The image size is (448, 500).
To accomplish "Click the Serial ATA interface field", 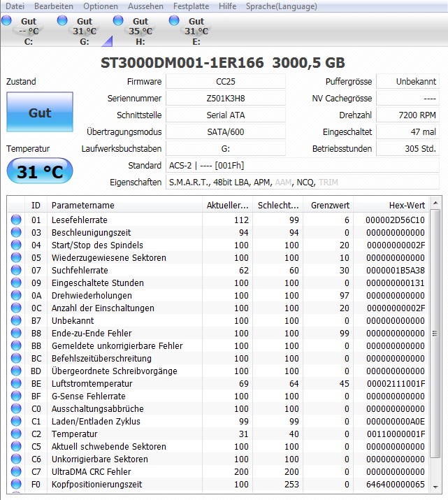I will (226, 115).
